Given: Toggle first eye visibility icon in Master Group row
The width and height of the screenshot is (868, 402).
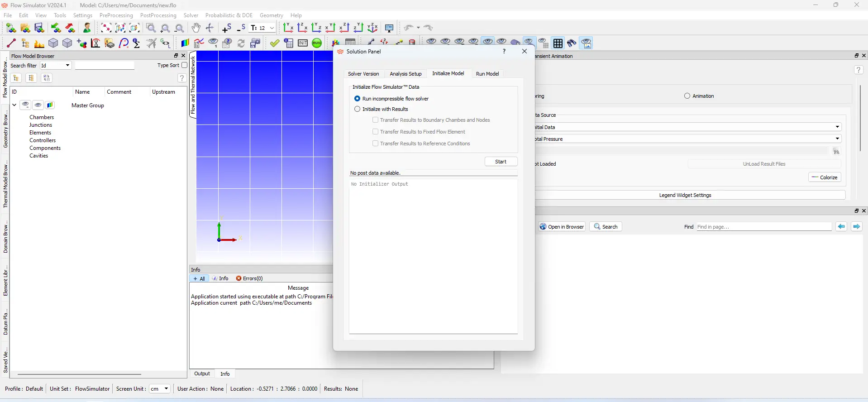Looking at the screenshot, I should [x=25, y=105].
